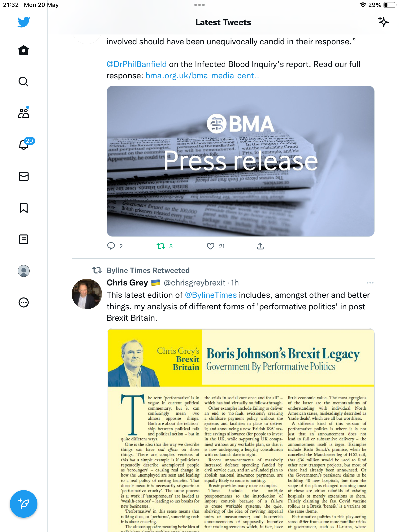The image size is (399, 532).
Task: Open the More circle menu icon
Action: 24,302
